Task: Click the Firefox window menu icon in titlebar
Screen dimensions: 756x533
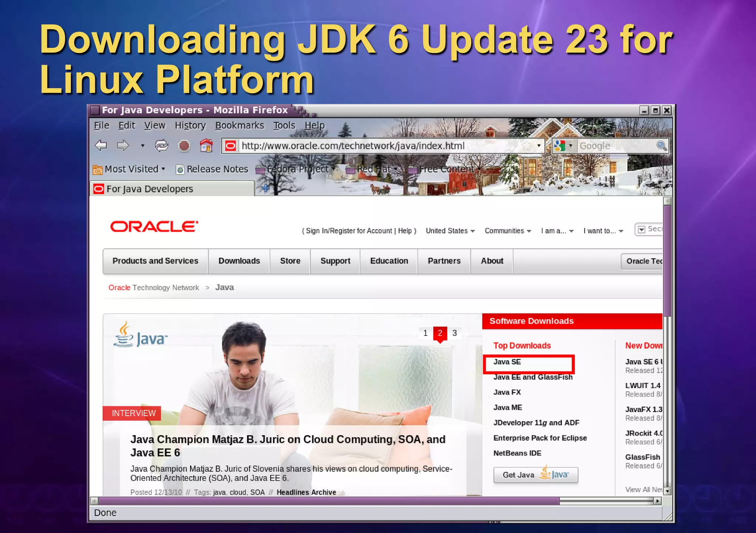Action: 95,110
